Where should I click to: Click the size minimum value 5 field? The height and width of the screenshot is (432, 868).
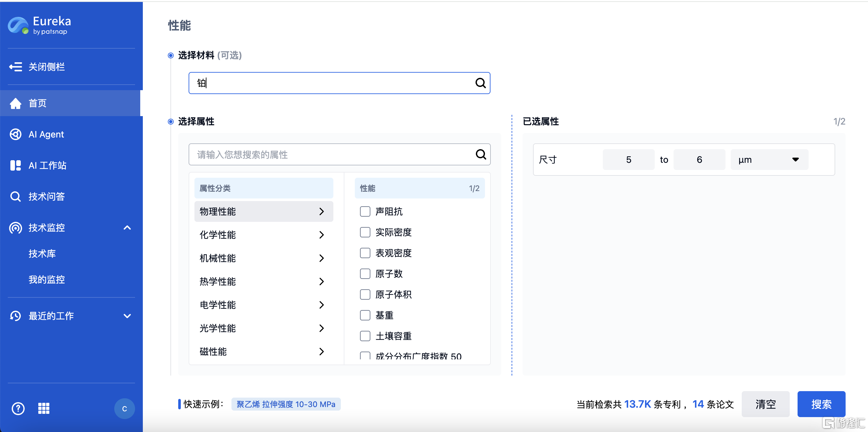[628, 160]
